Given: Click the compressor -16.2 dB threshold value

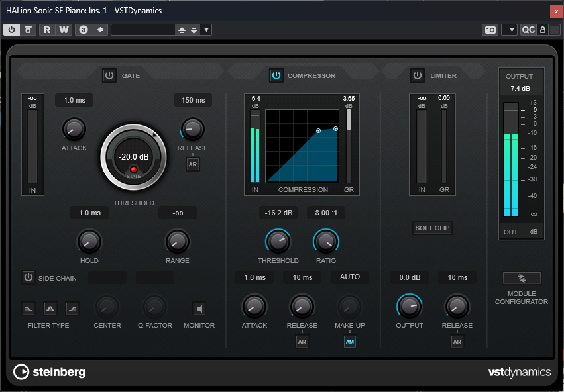Looking at the screenshot, I should pyautogui.click(x=278, y=213).
